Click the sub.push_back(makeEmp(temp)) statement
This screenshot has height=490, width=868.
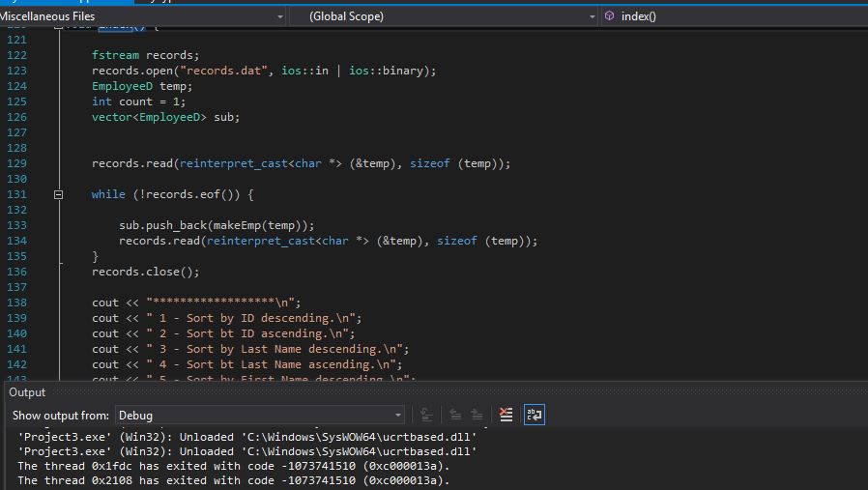[217, 225]
